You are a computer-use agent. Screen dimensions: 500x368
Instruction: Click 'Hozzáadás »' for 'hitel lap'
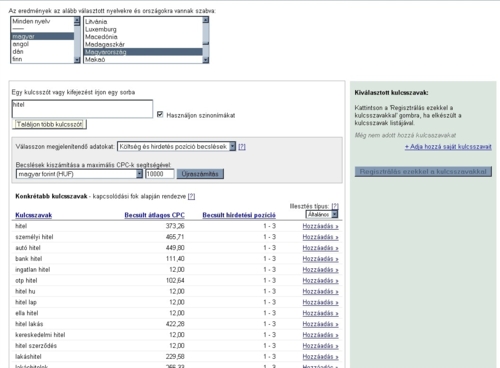[x=320, y=302]
